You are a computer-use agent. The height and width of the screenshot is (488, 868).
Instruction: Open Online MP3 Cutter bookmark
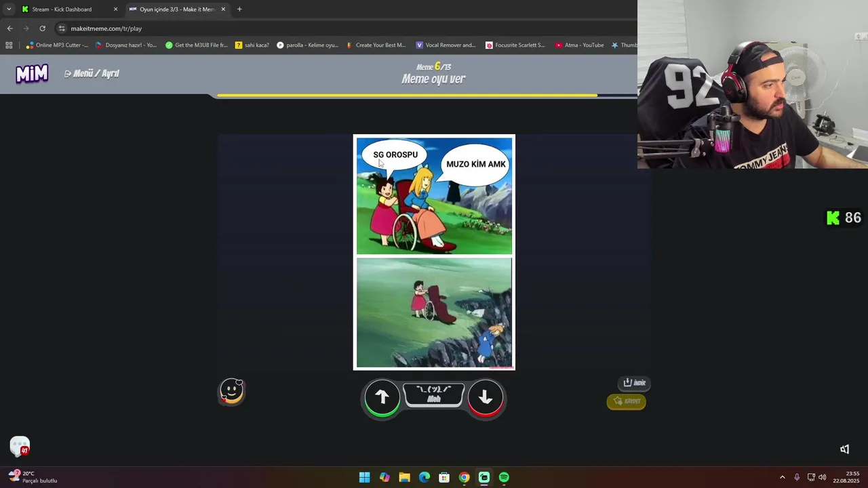point(57,45)
